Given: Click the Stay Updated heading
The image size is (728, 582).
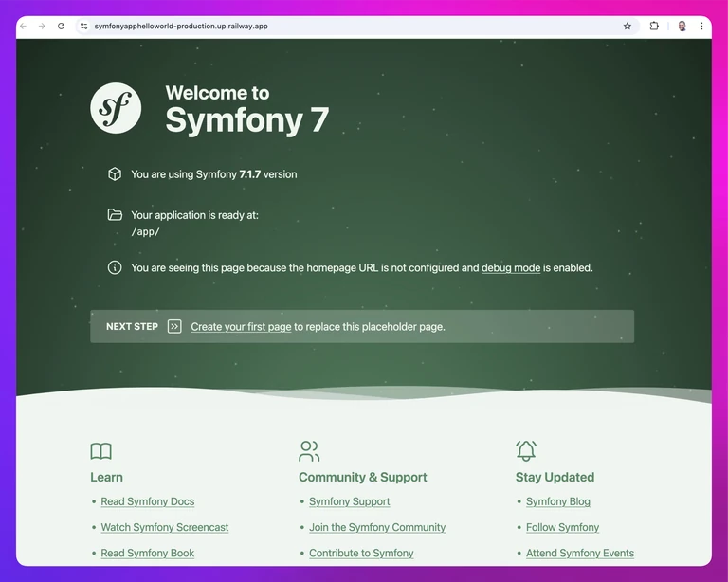Looking at the screenshot, I should coord(555,477).
